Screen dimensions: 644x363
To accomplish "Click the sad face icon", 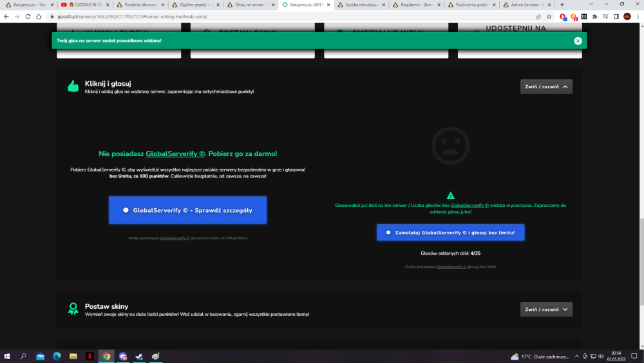I will (451, 146).
